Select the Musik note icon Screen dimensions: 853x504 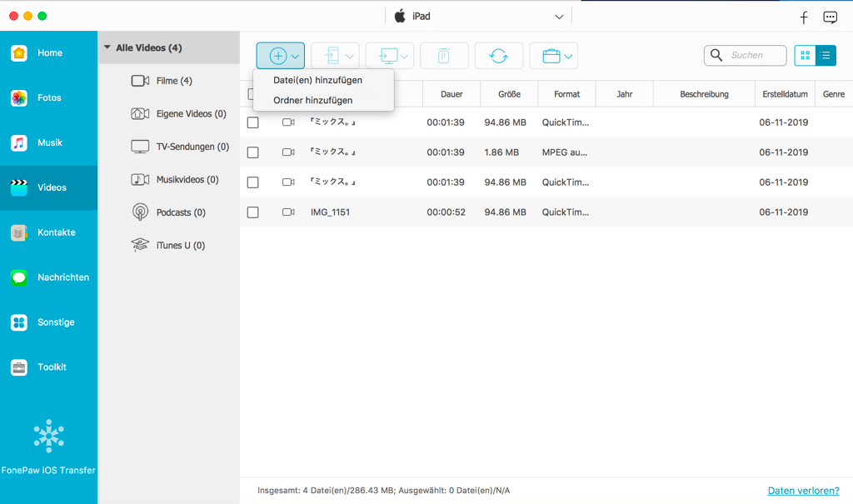19,142
